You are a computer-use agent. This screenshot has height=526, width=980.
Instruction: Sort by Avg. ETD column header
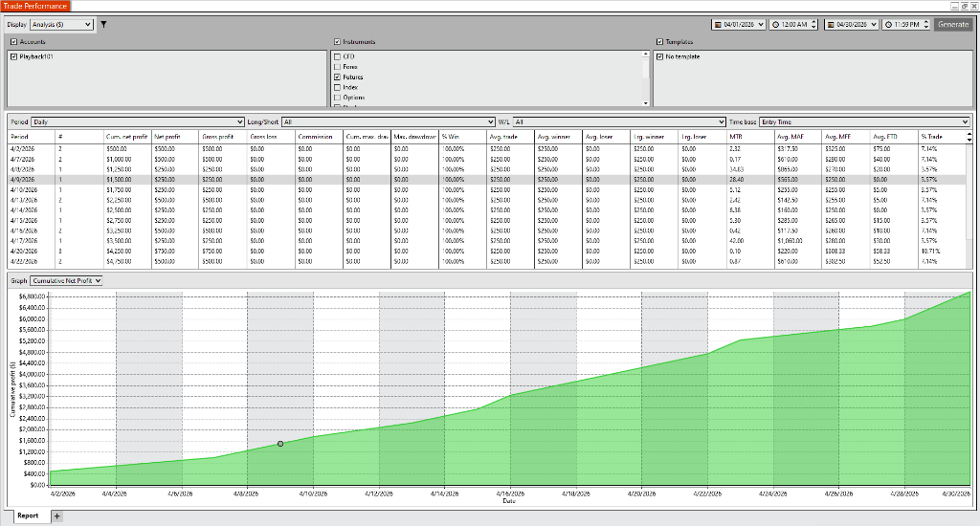(x=894, y=137)
